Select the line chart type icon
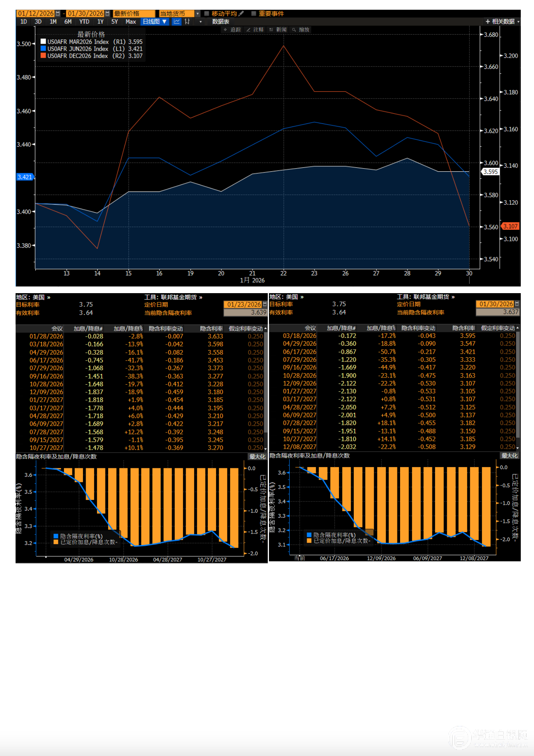This screenshot has height=756, width=534. coord(177,22)
